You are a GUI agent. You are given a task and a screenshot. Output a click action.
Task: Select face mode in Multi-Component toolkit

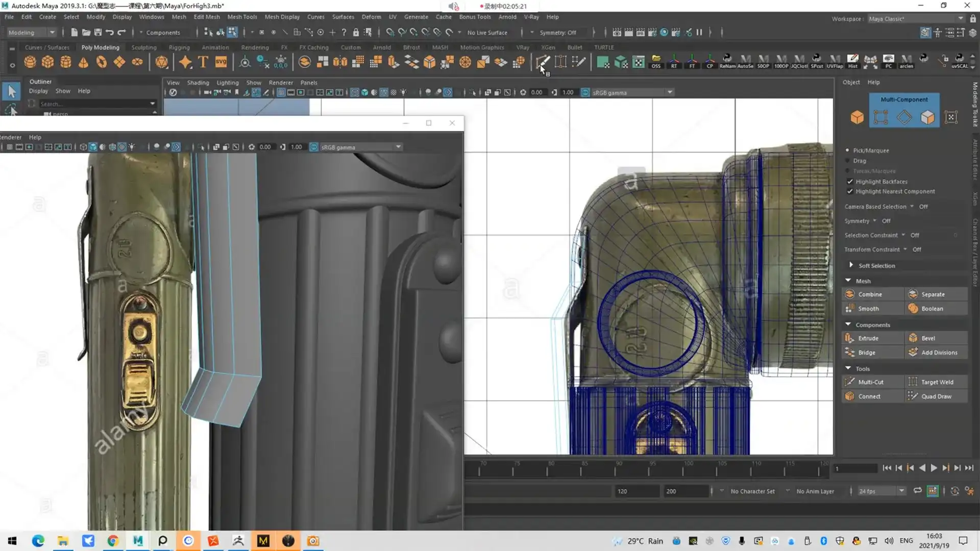(927, 117)
